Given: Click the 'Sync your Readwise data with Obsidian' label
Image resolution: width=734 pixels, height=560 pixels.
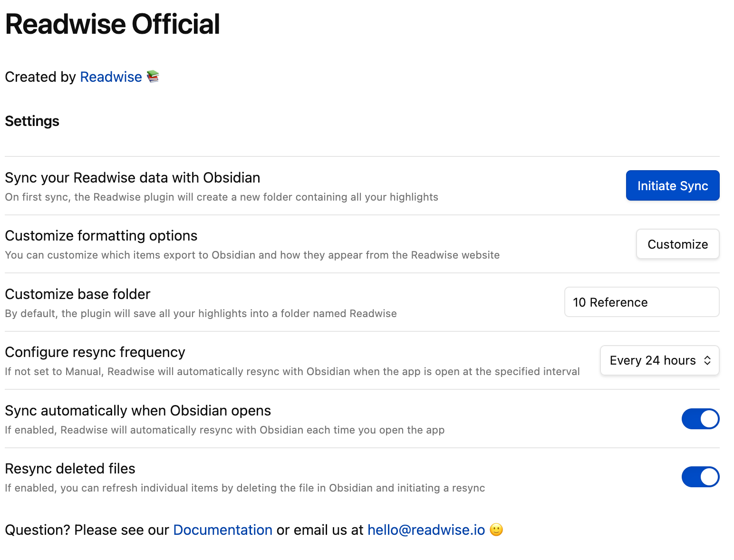Looking at the screenshot, I should pyautogui.click(x=132, y=178).
